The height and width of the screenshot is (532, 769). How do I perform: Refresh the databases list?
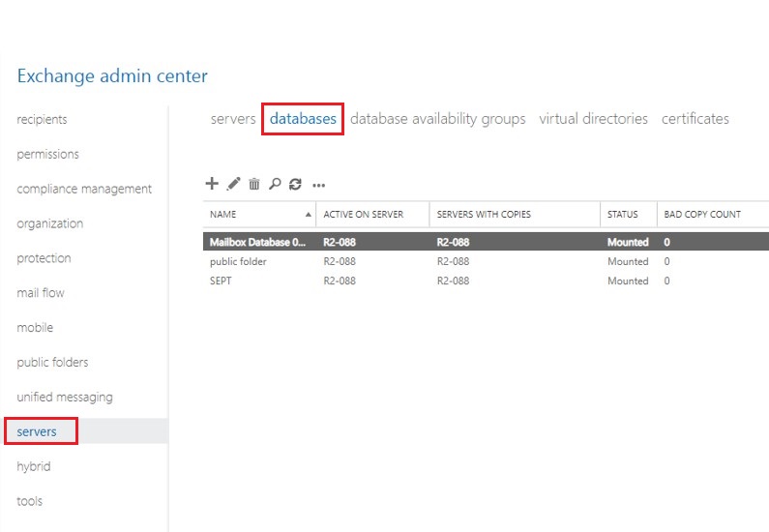[x=295, y=184]
